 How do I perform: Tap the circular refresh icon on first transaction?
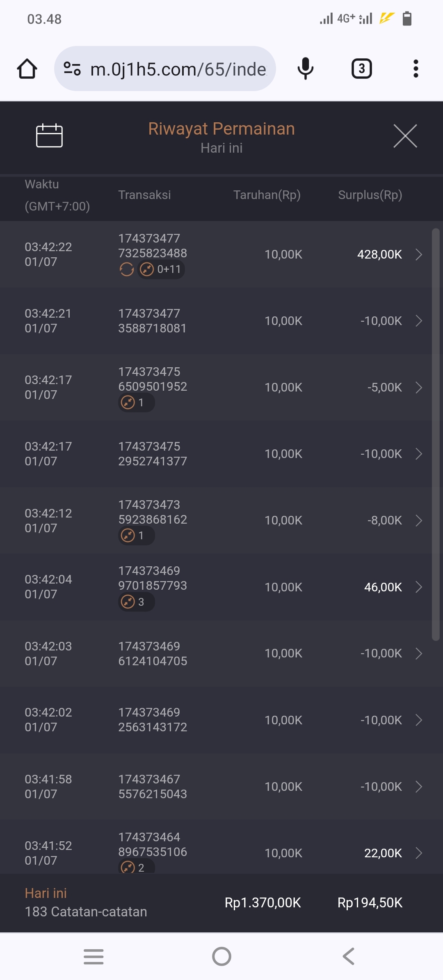[126, 270]
